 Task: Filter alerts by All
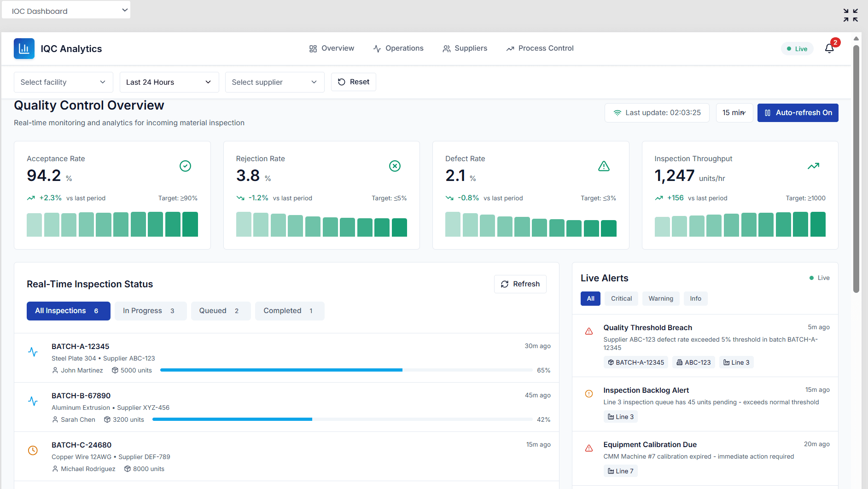click(x=590, y=298)
